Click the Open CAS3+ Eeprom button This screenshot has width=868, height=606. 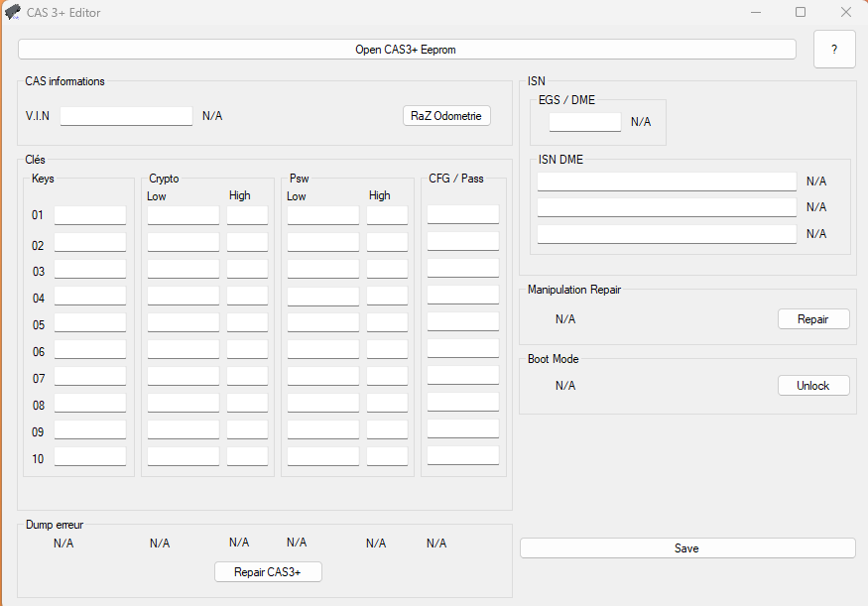point(407,50)
